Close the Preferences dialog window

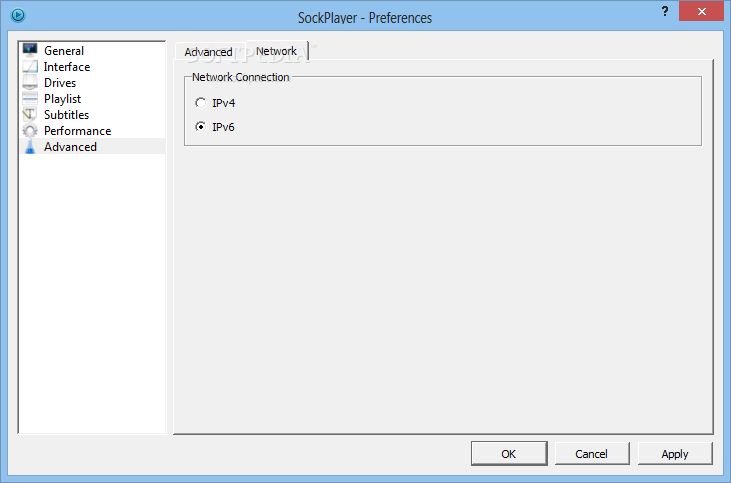[701, 12]
